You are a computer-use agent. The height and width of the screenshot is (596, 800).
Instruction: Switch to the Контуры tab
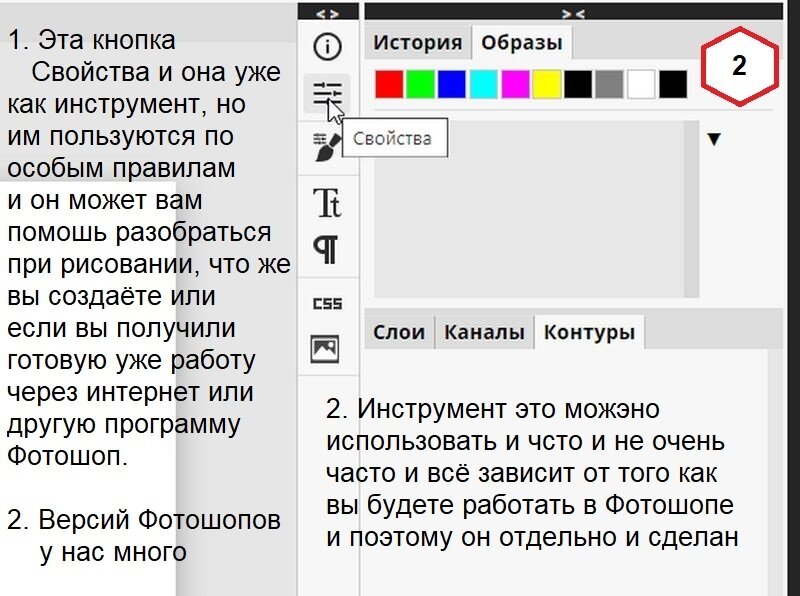[589, 332]
